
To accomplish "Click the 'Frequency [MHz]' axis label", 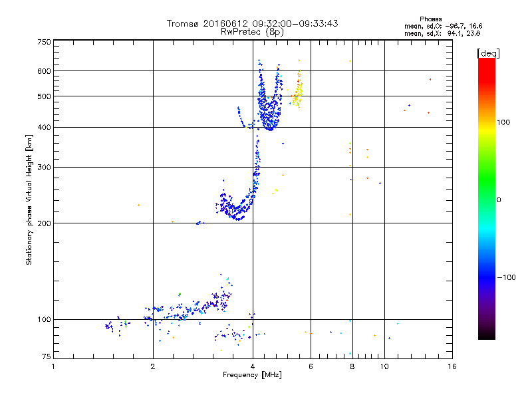I will [252, 375].
